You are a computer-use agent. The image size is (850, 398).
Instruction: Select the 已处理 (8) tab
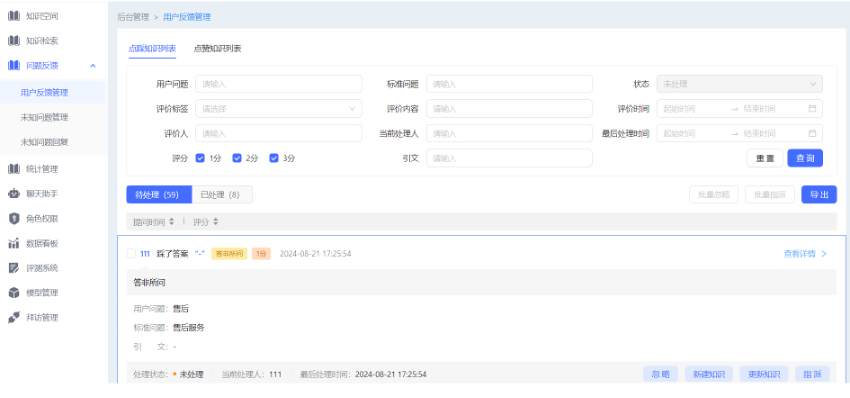tap(222, 195)
